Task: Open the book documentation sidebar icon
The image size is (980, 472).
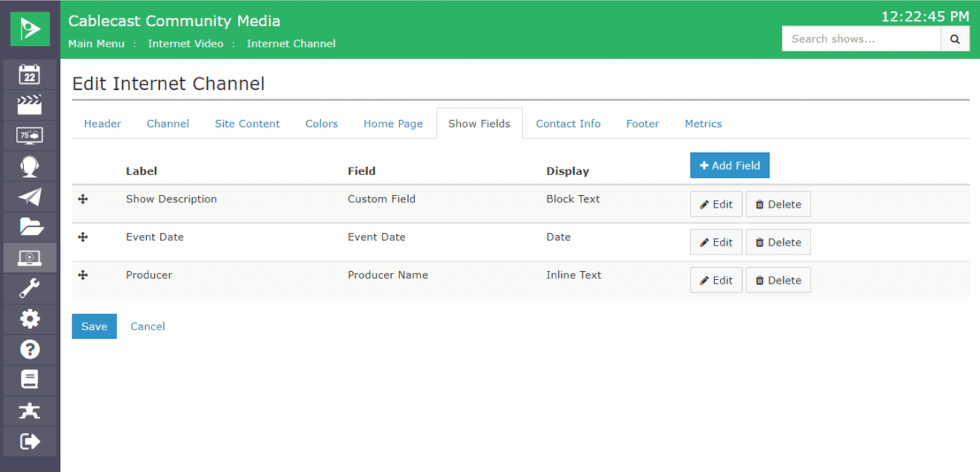Action: click(30, 380)
